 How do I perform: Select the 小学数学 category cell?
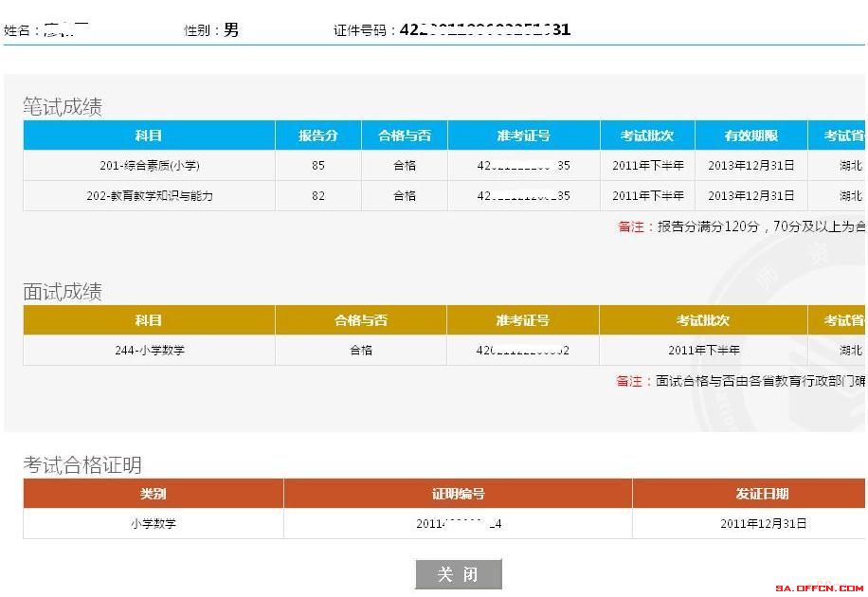point(154,523)
